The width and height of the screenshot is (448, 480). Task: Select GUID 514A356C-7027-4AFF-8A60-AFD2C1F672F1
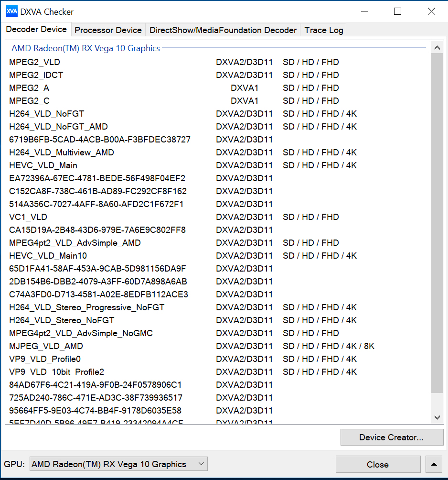[217, 204]
